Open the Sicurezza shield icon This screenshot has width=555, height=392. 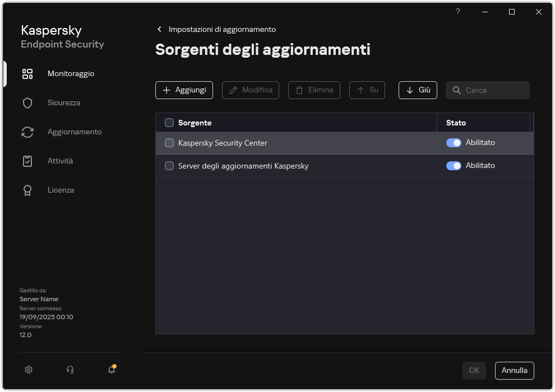pos(27,102)
